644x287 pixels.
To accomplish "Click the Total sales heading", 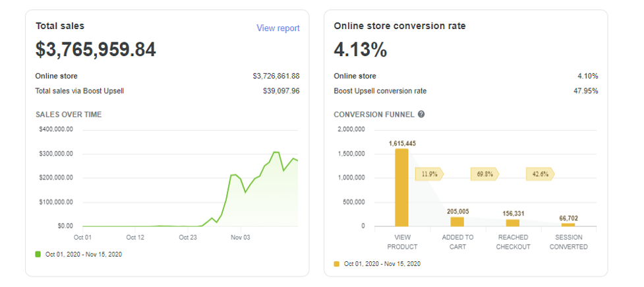I will (x=60, y=26).
